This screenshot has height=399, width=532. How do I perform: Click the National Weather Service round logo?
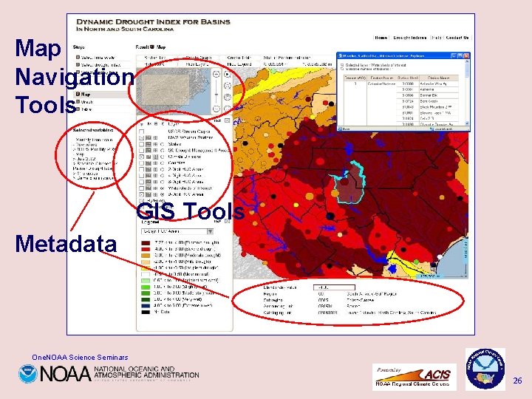[485, 369]
